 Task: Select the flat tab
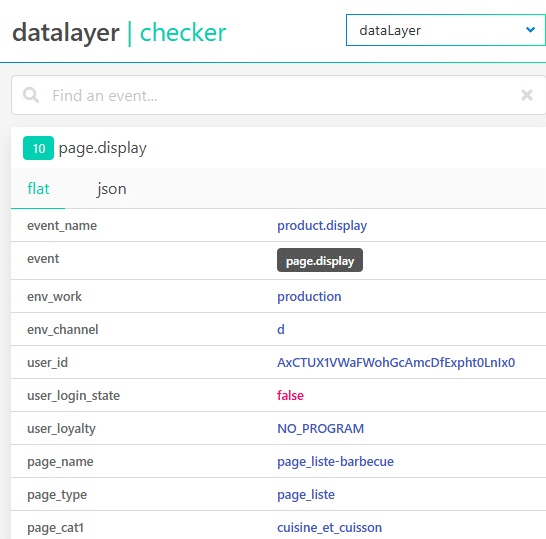pos(38,189)
